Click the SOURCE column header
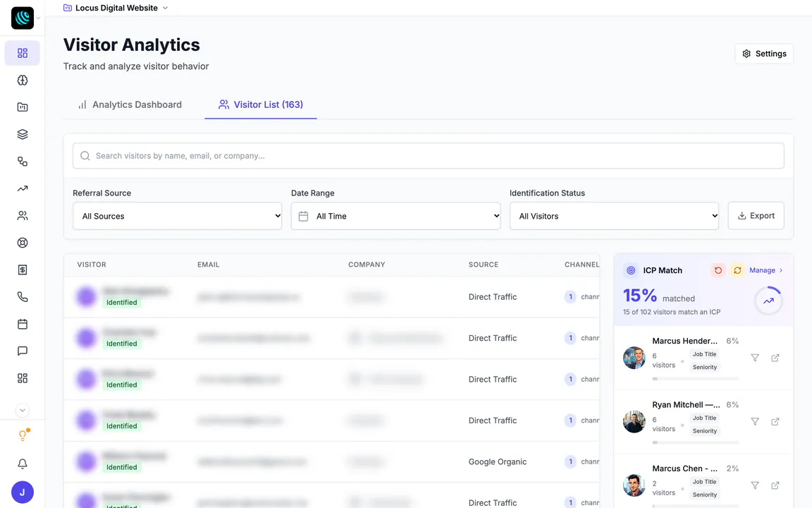 pos(483,265)
